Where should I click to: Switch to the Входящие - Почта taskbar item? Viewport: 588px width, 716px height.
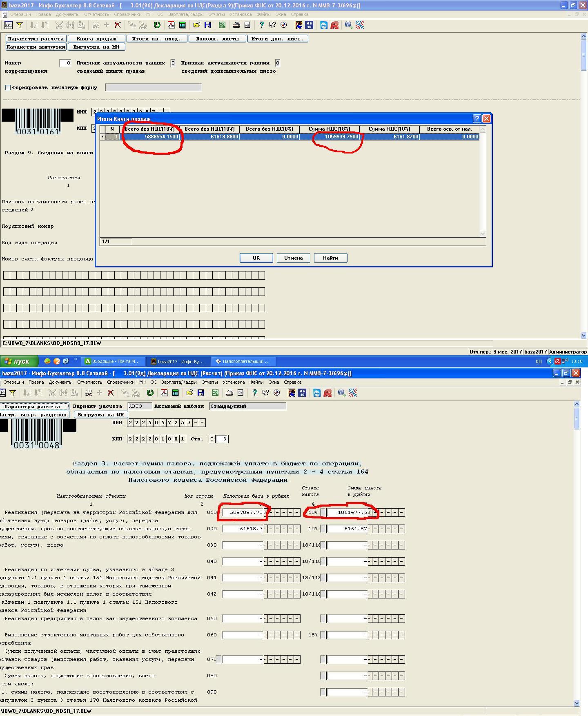click(113, 361)
